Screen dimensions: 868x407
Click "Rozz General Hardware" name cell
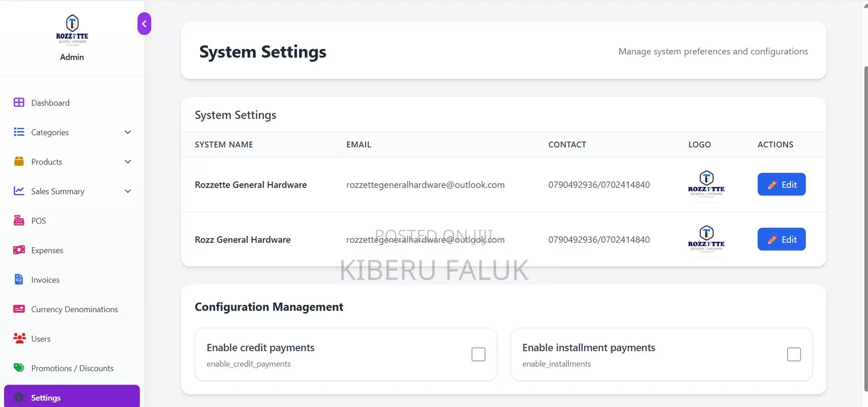tap(242, 240)
